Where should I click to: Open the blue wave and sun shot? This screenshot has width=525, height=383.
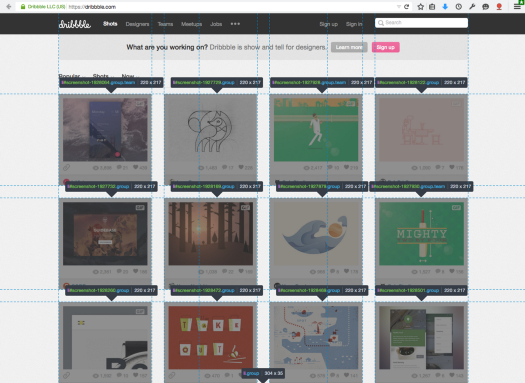(x=316, y=234)
